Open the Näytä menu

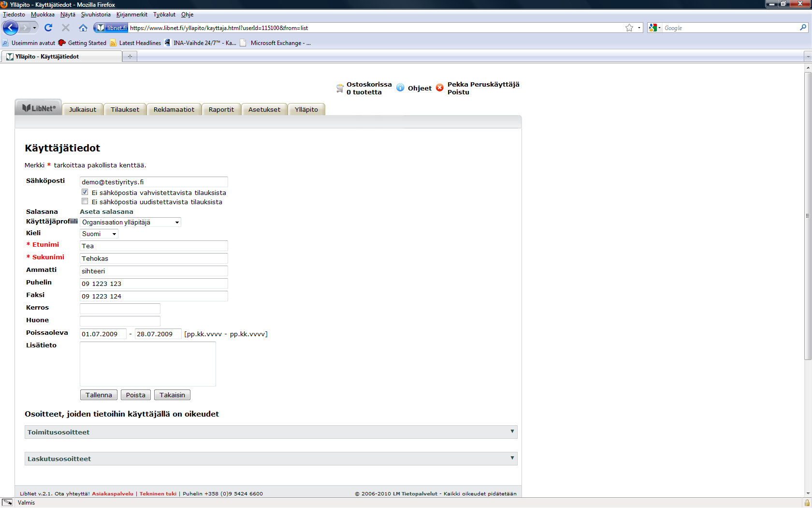pos(68,15)
